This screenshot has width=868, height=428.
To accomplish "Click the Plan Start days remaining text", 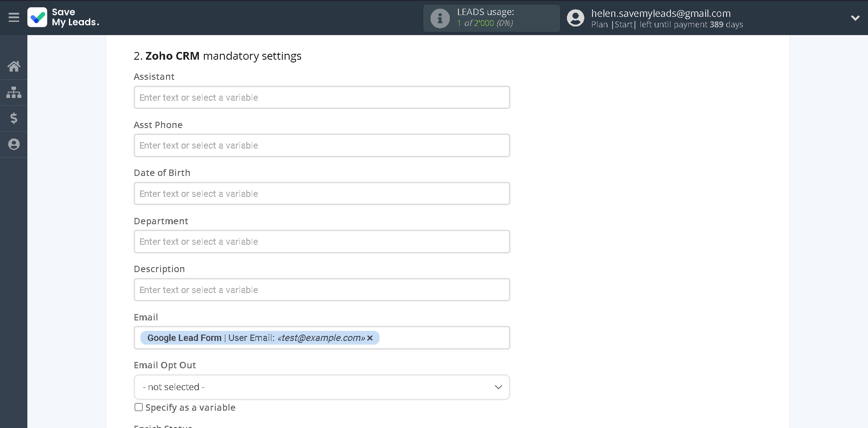I will click(x=667, y=25).
